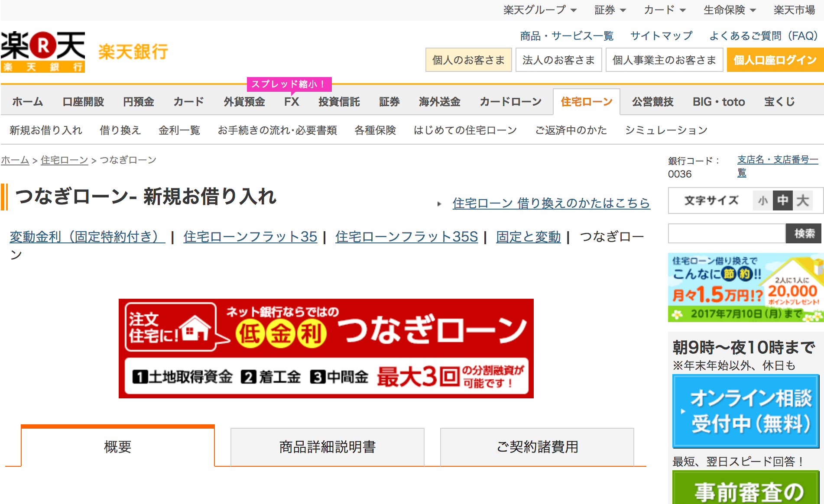
Task: Expand the 証券 top dropdown
Action: [x=610, y=10]
